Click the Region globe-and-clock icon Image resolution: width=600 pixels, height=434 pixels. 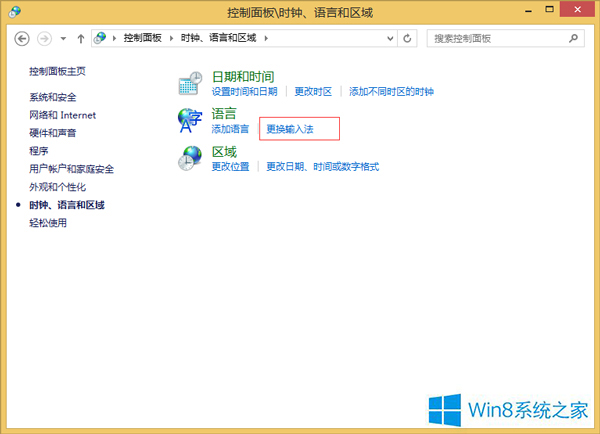tap(190, 158)
